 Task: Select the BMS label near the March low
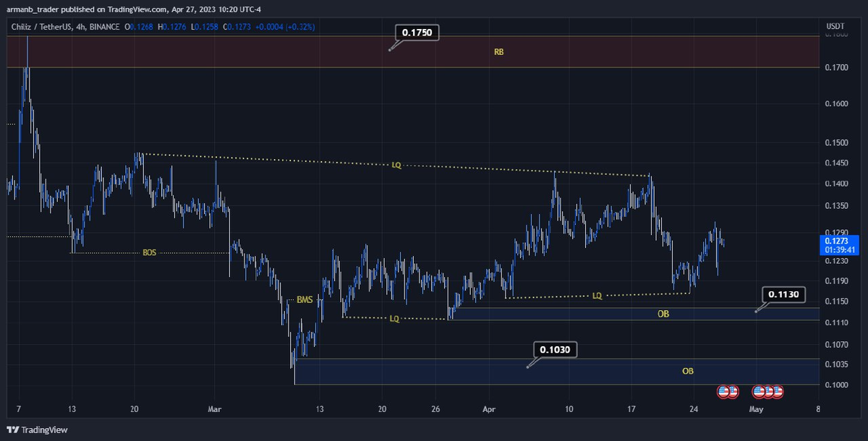tap(305, 299)
